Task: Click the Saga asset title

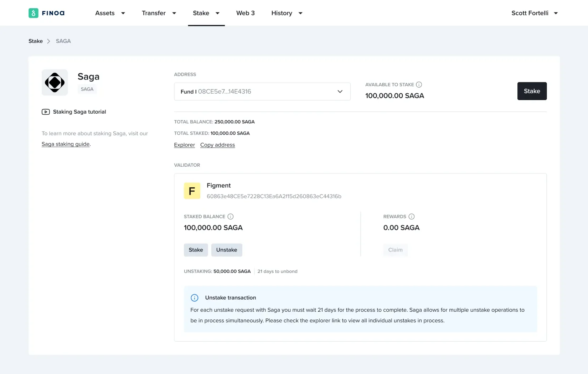Action: coord(88,77)
